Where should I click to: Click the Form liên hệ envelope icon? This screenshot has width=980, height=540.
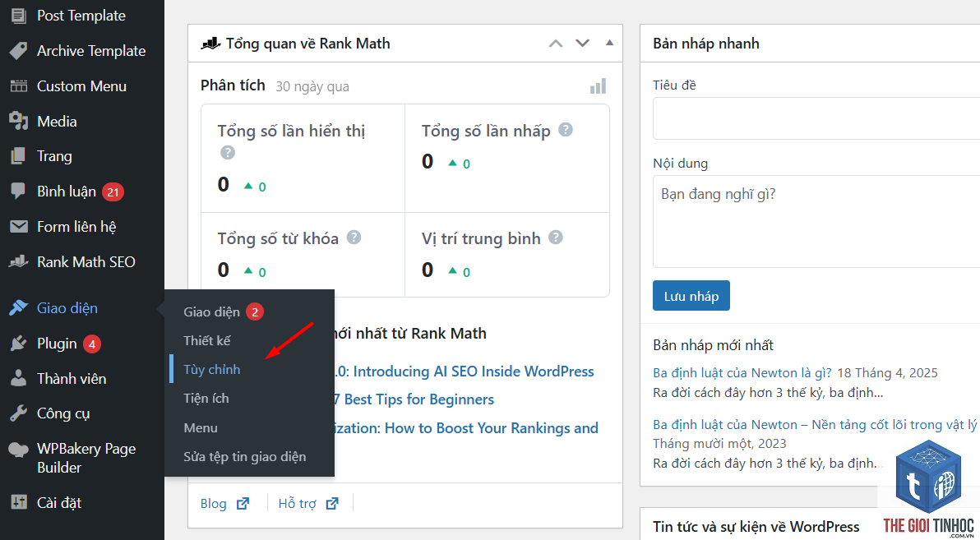pyautogui.click(x=19, y=226)
